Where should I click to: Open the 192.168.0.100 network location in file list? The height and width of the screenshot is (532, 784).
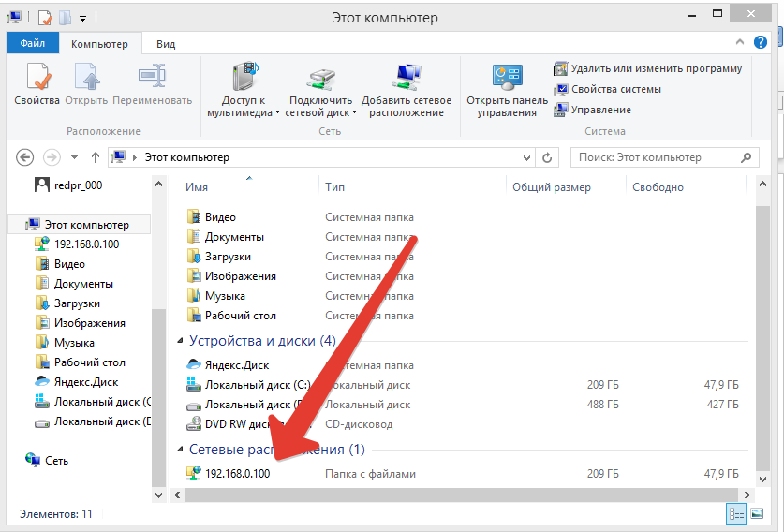tap(236, 474)
